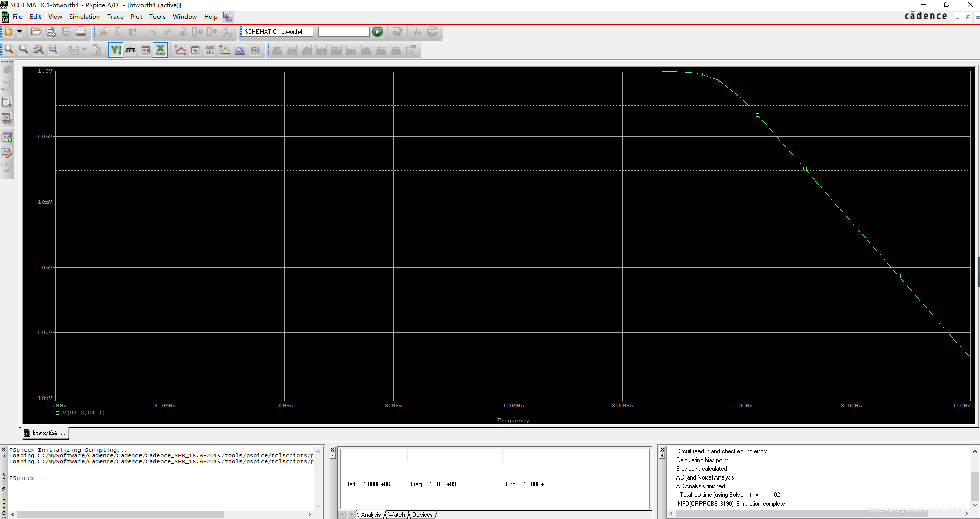Click the Zoom Out magnifier icon
The width and height of the screenshot is (980, 519).
pos(24,50)
